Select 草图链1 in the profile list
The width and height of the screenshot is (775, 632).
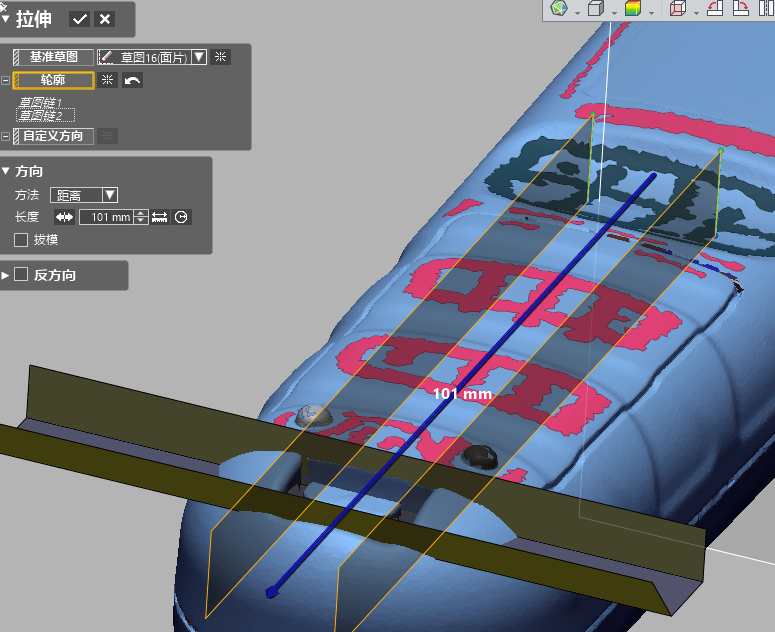coord(40,103)
